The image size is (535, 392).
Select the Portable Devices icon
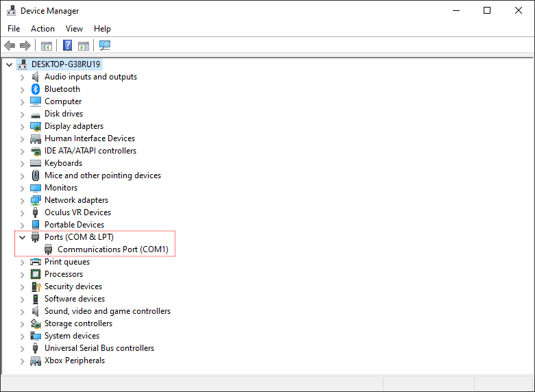[36, 225]
